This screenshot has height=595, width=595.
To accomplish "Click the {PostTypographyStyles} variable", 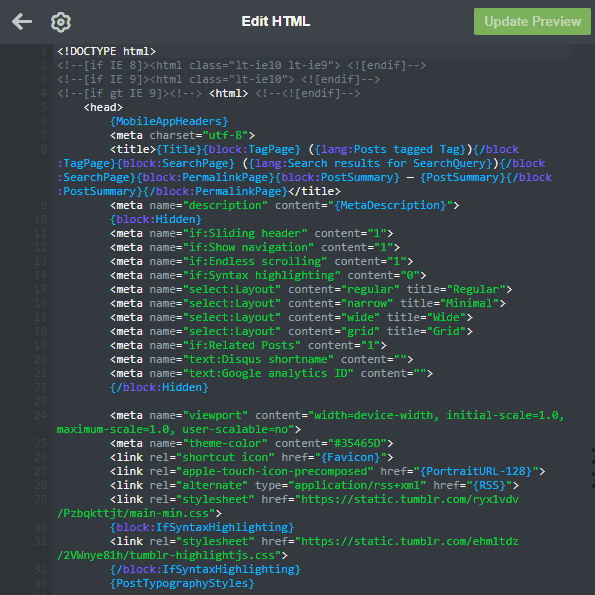I will tap(182, 583).
